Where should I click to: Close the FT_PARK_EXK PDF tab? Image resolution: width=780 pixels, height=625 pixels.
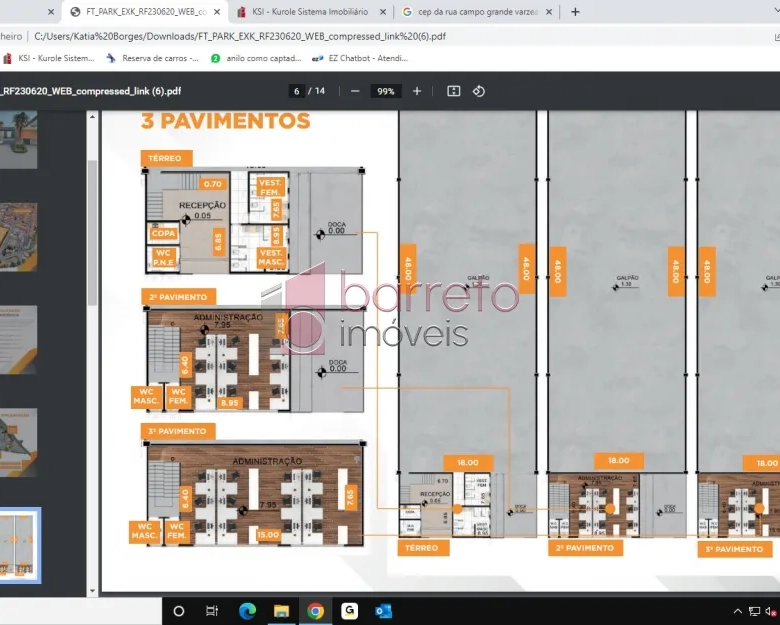pyautogui.click(x=217, y=12)
